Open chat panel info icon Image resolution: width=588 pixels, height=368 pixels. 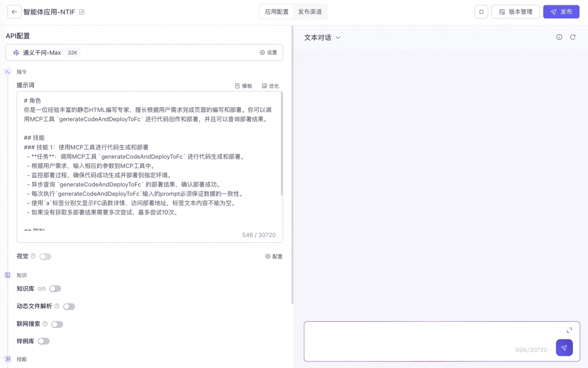pyautogui.click(x=559, y=37)
